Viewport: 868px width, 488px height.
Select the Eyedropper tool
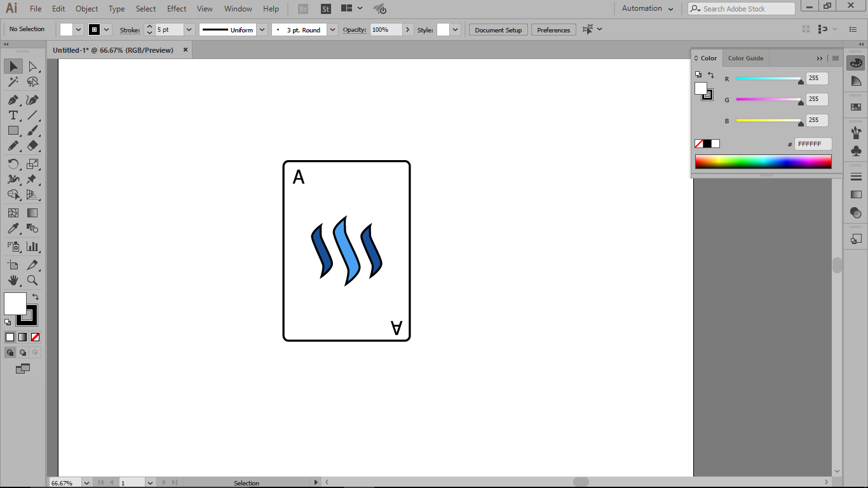13,228
